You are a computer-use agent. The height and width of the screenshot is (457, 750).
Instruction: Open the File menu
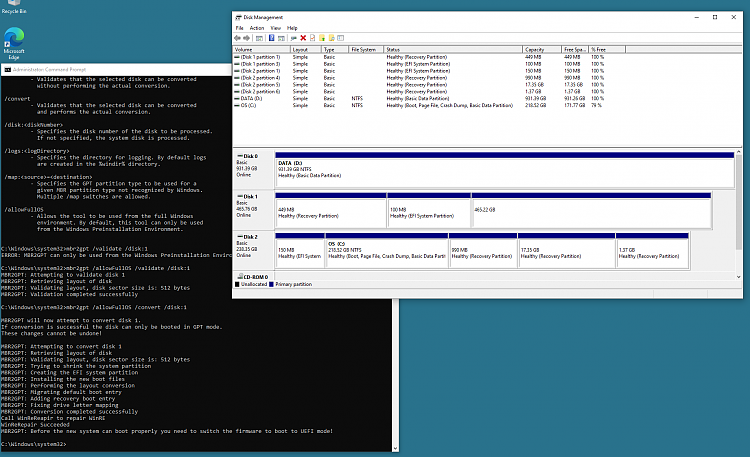[240, 28]
